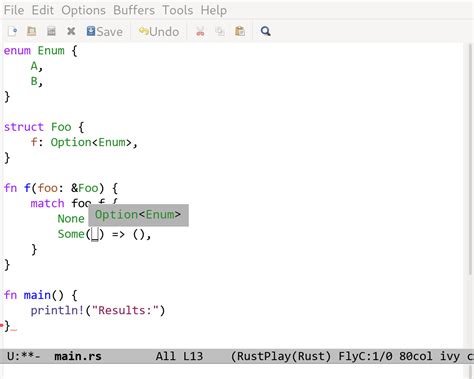Click the Option<Enum> type tooltip popup

coord(138,215)
